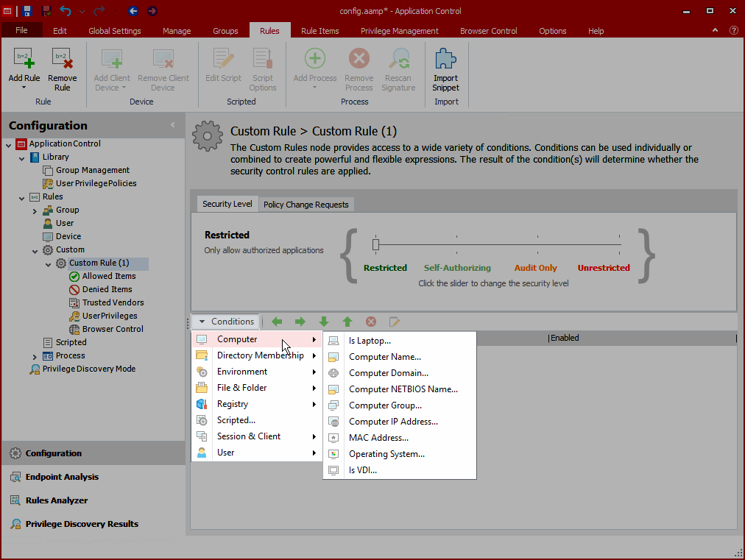Viewport: 745px width, 560px height.
Task: Open the Conditions dropdown button
Action: [226, 322]
